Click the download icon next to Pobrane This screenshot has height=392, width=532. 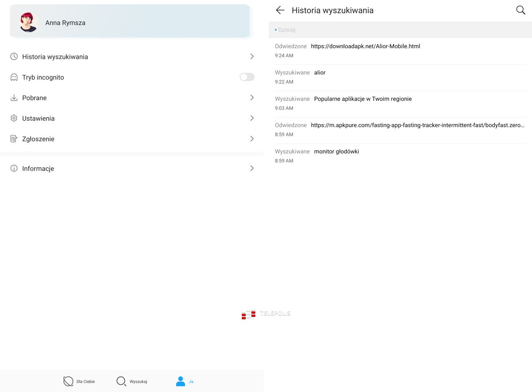tap(14, 98)
